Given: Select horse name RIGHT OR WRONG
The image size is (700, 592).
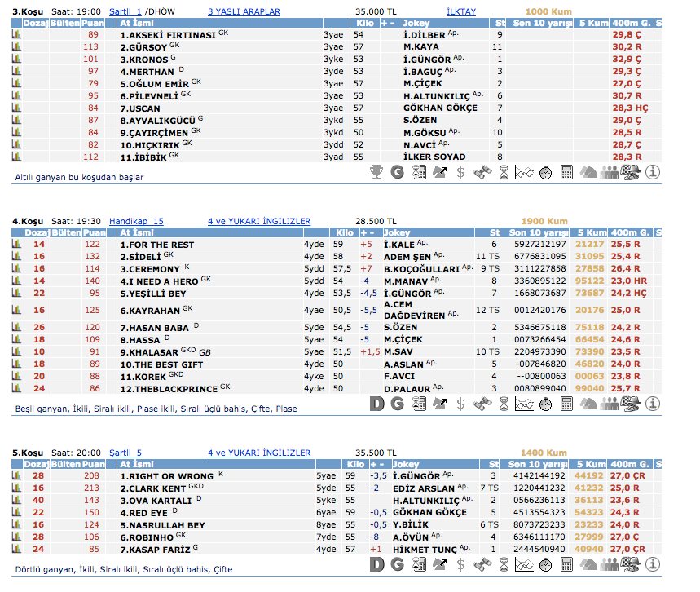Looking at the screenshot, I should click(x=166, y=476).
